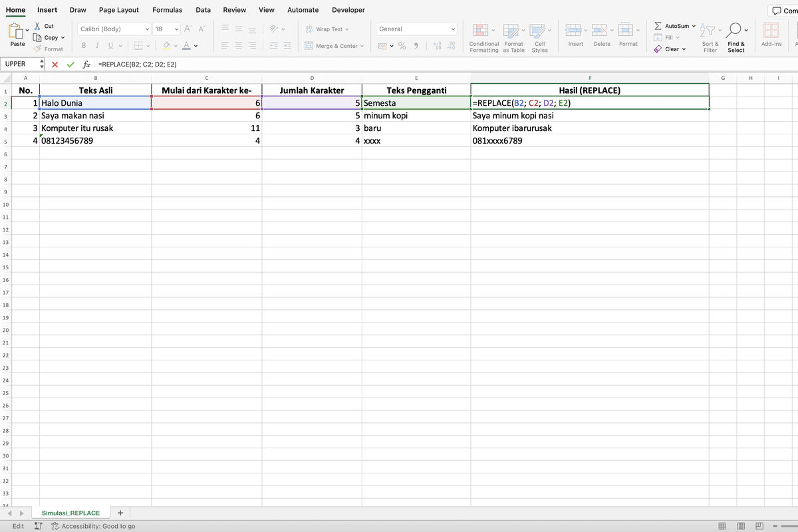Click the Paste clipboard icon

(x=17, y=32)
